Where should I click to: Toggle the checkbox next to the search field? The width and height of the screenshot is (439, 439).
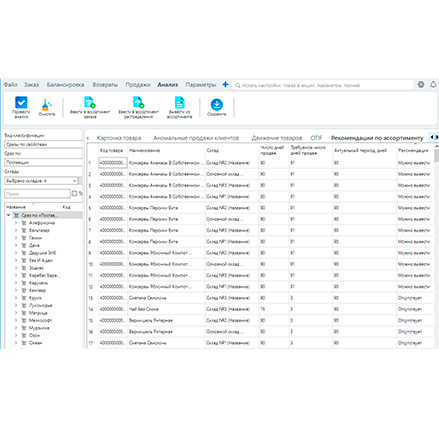coord(75,193)
